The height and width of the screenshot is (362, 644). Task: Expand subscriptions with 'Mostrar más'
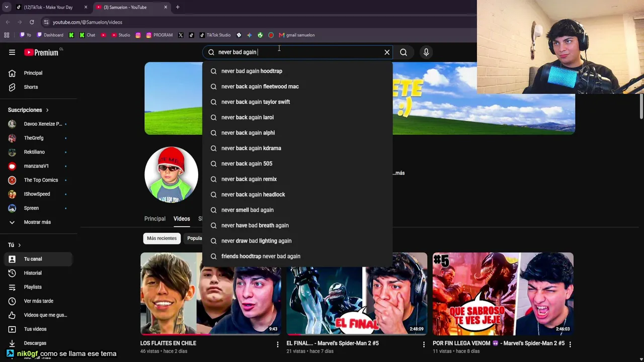pyautogui.click(x=38, y=222)
